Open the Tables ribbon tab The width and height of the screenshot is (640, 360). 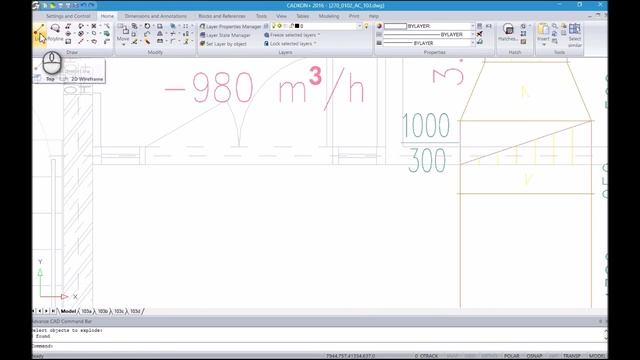coord(302,16)
